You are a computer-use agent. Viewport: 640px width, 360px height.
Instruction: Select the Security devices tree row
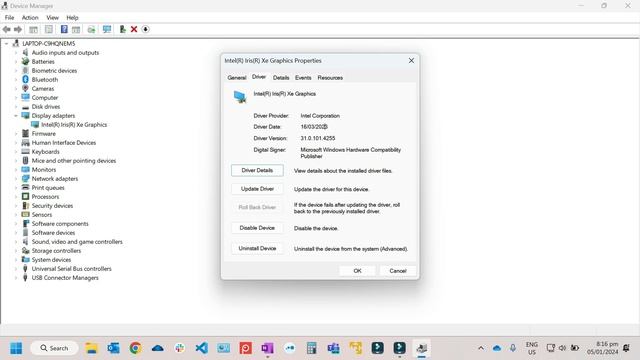(x=52, y=206)
